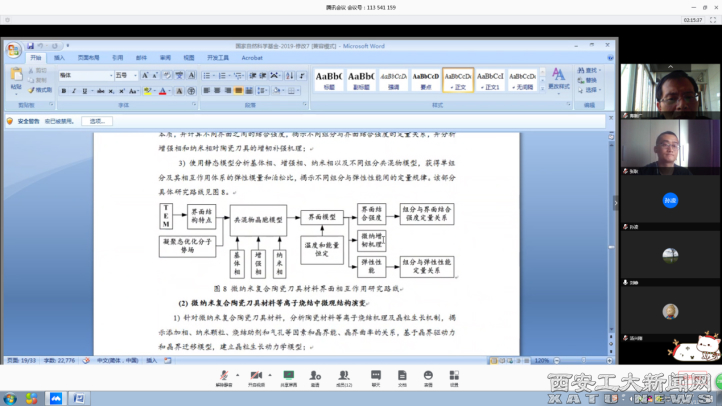Image resolution: width=722 pixels, height=406 pixels.
Task: Apply italic with the I icon
Action: 73,91
